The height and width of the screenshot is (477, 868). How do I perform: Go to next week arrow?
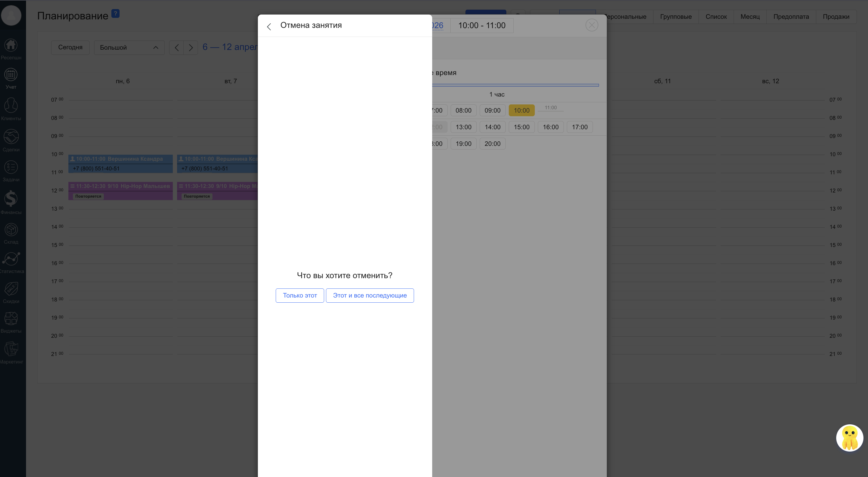pos(191,48)
